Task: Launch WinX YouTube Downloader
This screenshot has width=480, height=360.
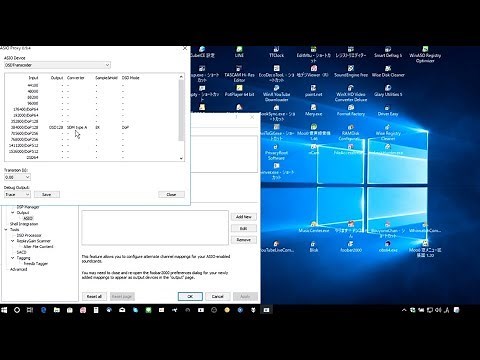Action: click(276, 93)
